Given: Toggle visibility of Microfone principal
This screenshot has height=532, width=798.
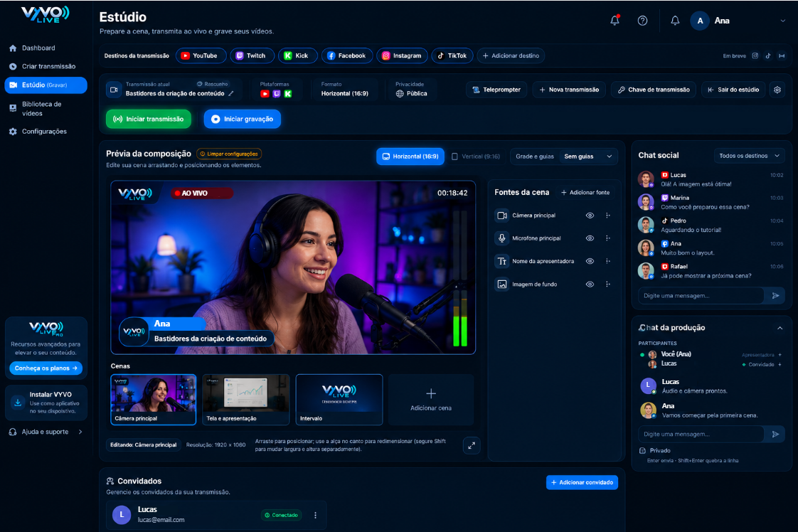Looking at the screenshot, I should point(590,238).
